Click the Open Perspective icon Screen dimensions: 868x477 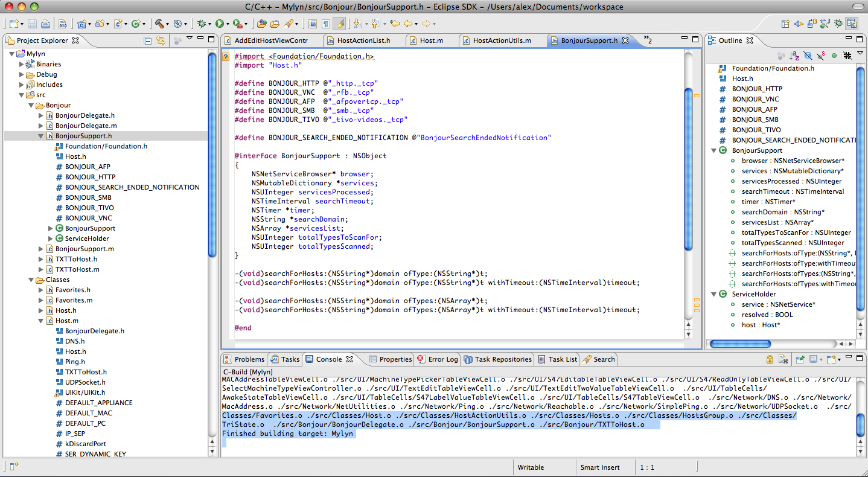785,24
